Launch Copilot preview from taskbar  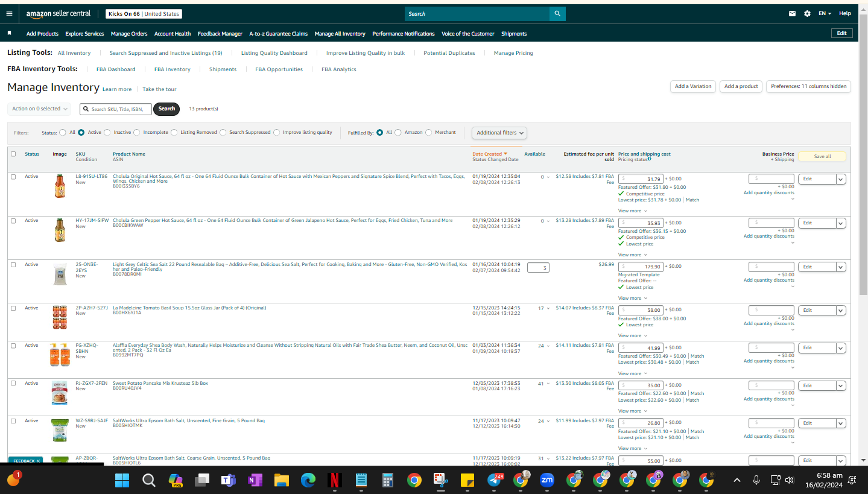click(175, 480)
